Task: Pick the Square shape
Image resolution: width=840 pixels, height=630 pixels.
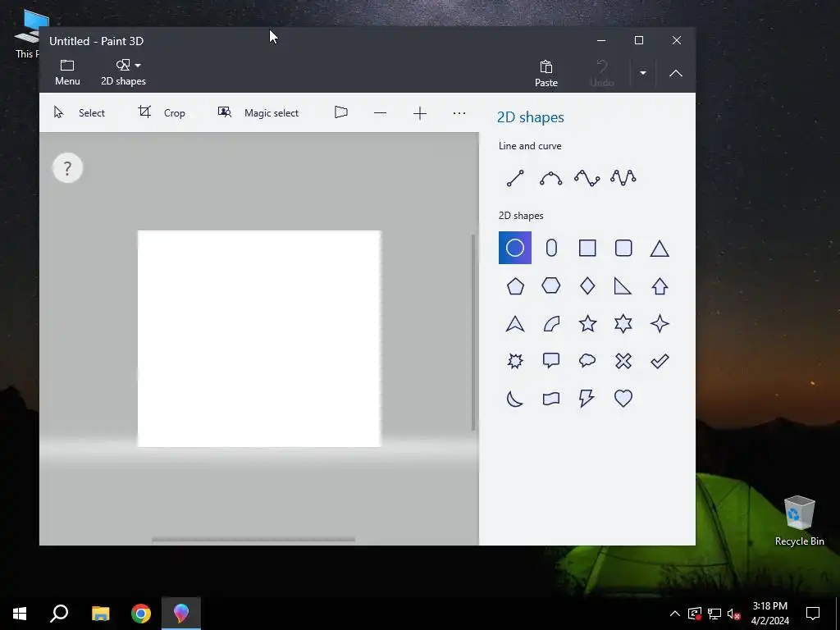Action: pos(587,248)
